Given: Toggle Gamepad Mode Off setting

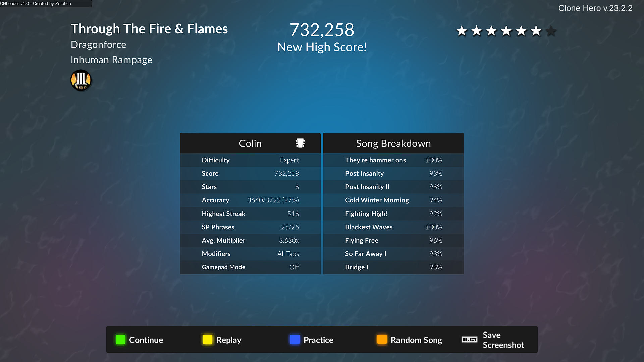Looking at the screenshot, I should point(294,266).
